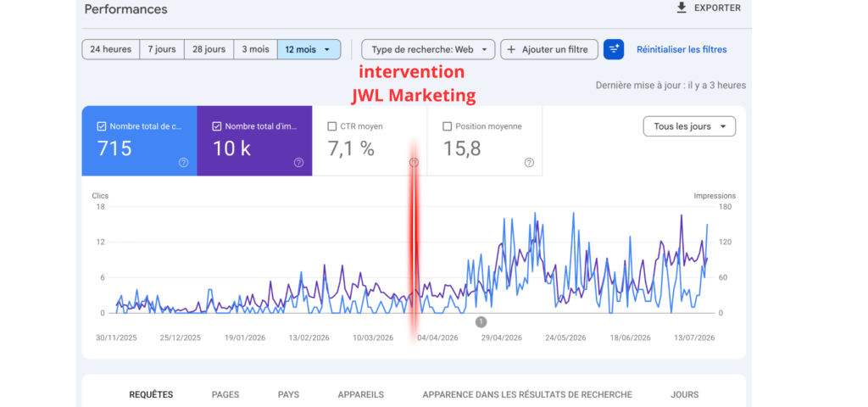Screen dimensions: 868x407
Task: Open the 12 mois date range dropdown
Action: [309, 49]
